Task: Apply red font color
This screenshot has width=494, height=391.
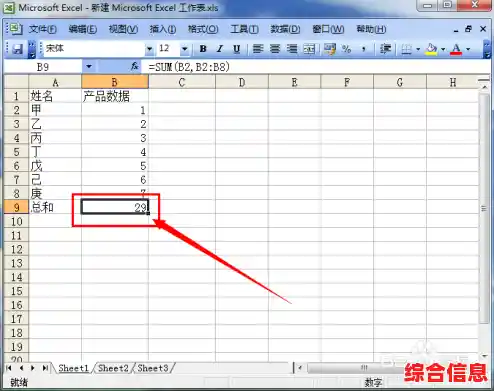Action: (456, 49)
